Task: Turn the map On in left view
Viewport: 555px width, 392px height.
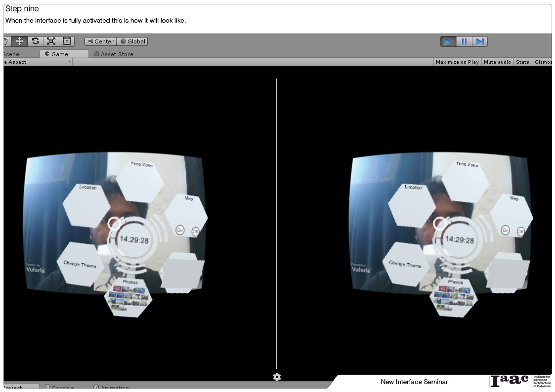Action: click(x=180, y=230)
